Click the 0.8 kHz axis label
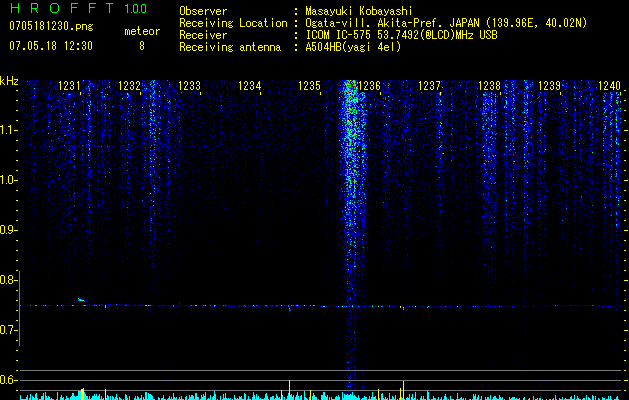 8,280
